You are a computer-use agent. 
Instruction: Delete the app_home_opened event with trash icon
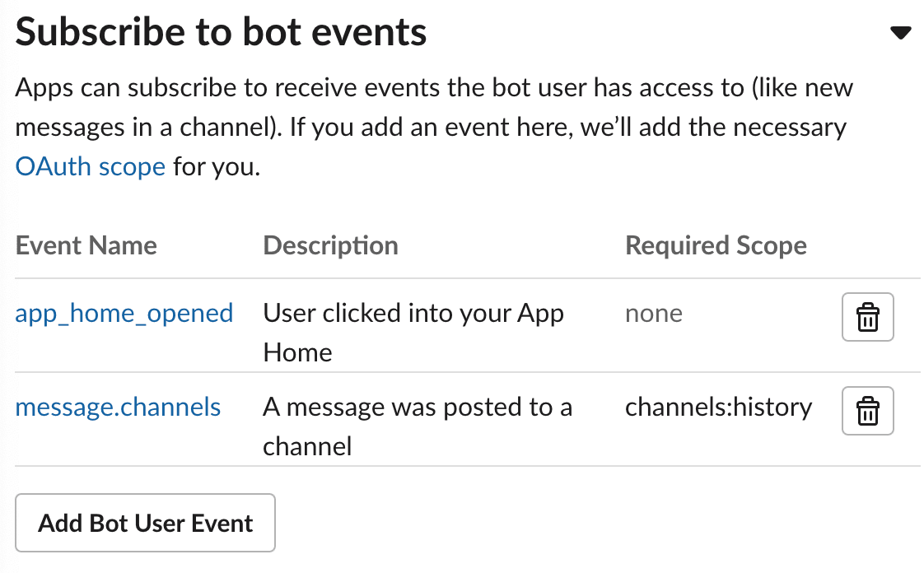point(867,317)
